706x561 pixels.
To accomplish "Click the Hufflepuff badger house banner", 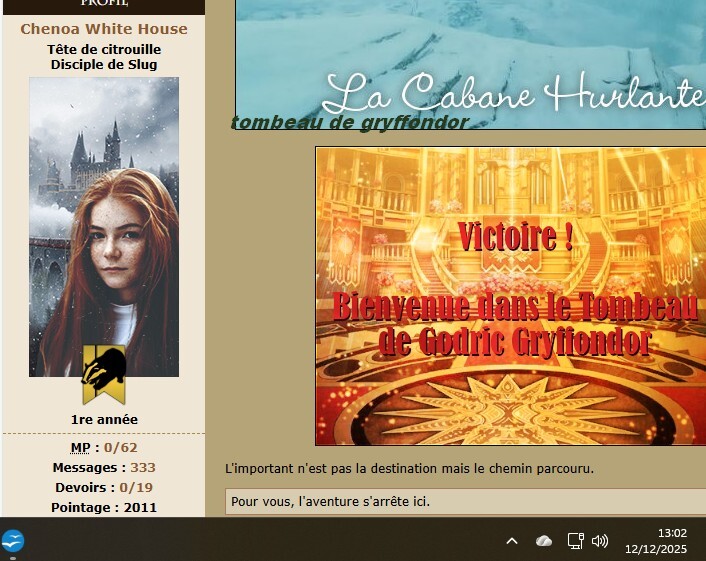I will [x=104, y=375].
